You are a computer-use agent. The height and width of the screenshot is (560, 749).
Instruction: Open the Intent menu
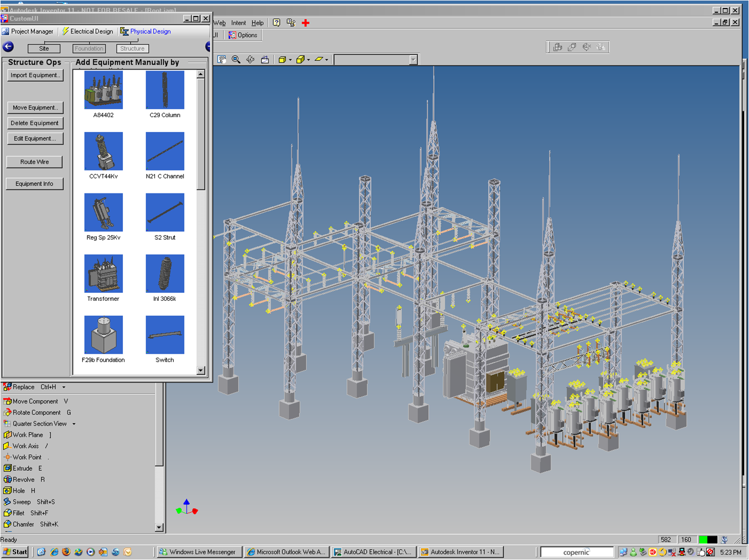238,23
